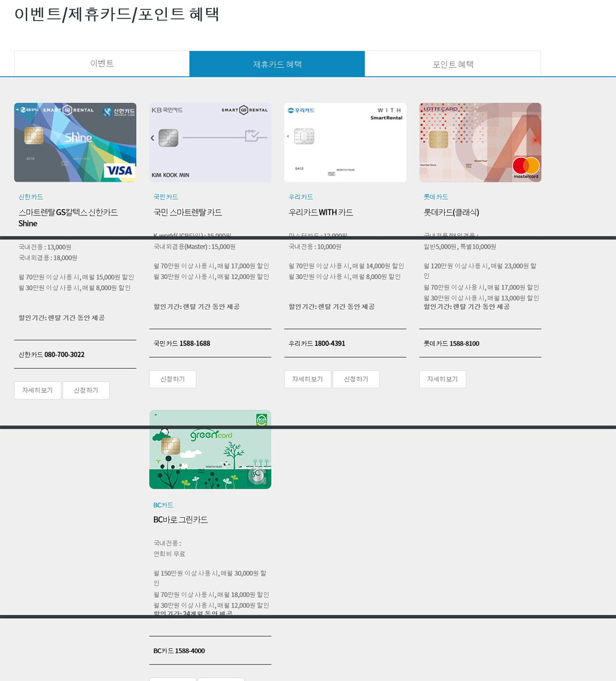The width and height of the screenshot is (616, 681).
Task: Switch to the 이벤트 tab
Action: point(102,63)
